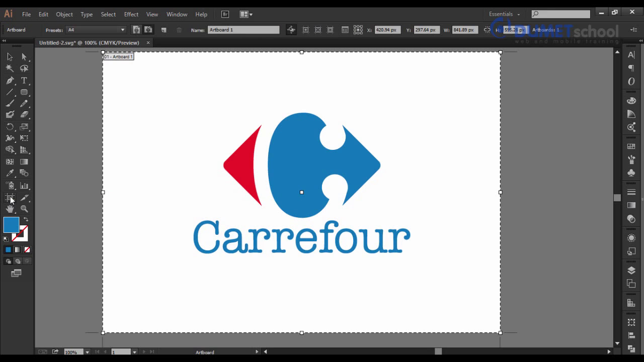The width and height of the screenshot is (644, 362).
Task: Select the Eraser tool
Action: [24, 115]
